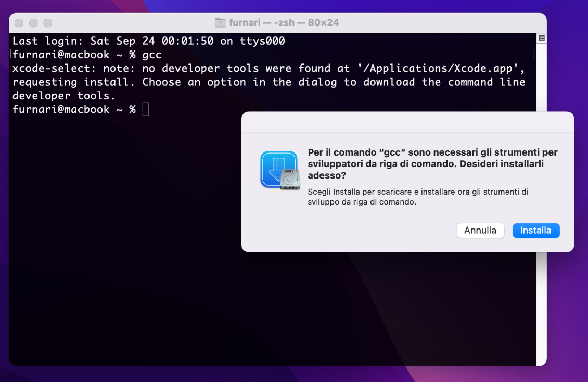The width and height of the screenshot is (588, 382).
Task: Click the 'xcode-select: note' output line
Action: (269, 68)
